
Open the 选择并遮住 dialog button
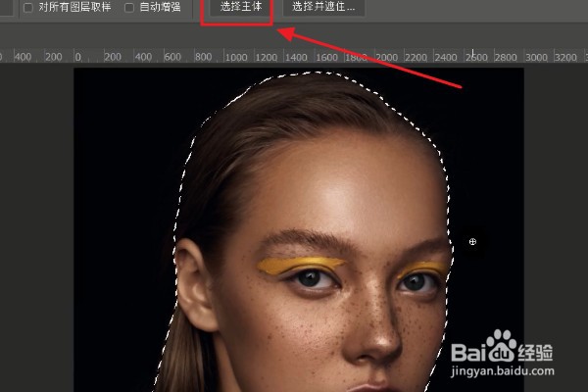323,7
